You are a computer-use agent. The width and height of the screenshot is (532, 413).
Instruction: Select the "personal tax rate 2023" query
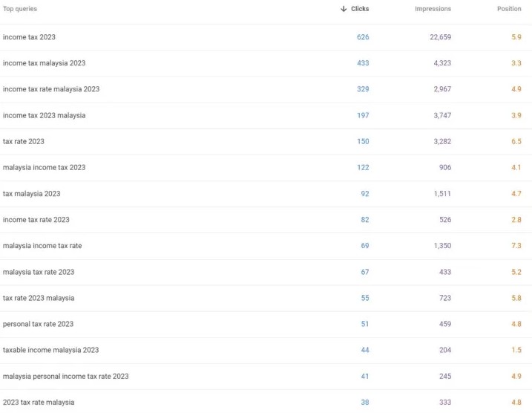38,324
